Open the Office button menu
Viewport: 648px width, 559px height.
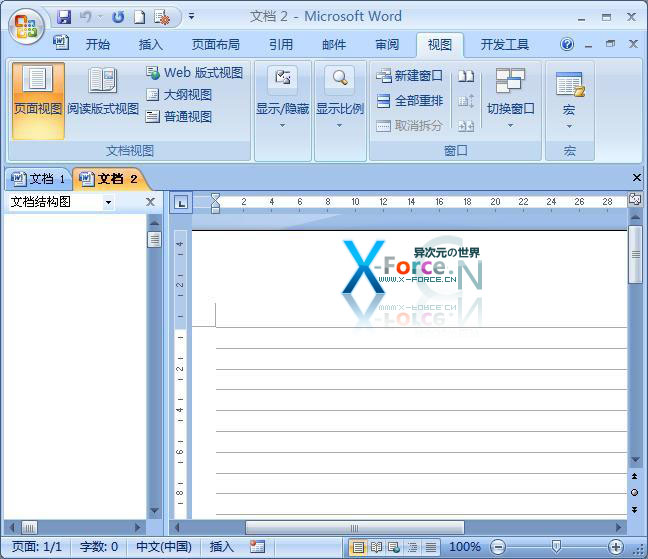(27, 27)
